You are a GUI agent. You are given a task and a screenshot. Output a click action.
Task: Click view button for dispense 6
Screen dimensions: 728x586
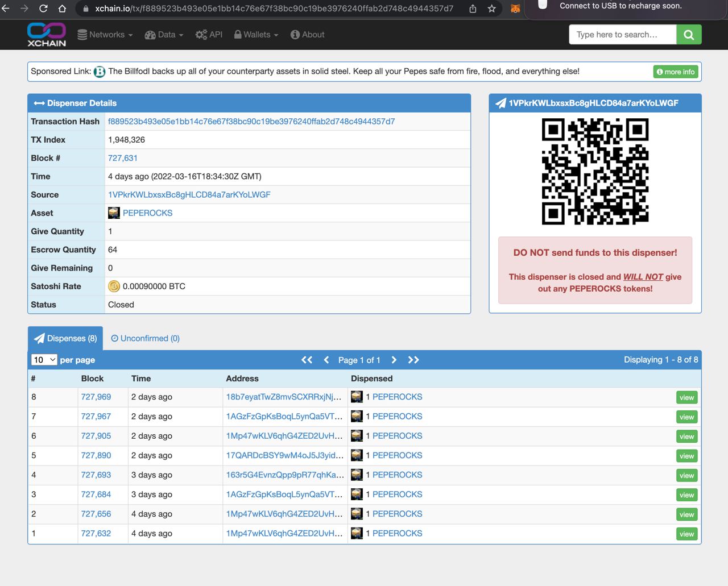686,437
